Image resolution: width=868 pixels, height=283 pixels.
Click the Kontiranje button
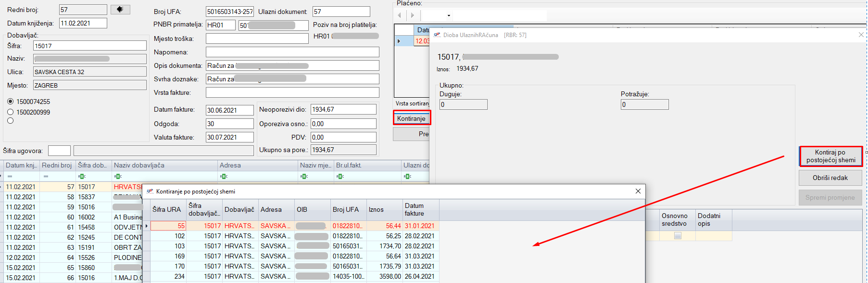411,118
